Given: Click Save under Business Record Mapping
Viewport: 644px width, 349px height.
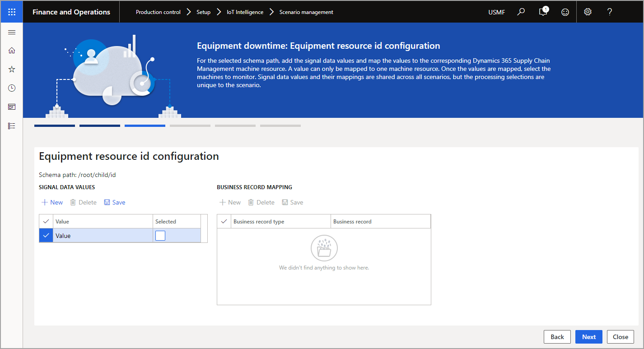Looking at the screenshot, I should point(293,202).
